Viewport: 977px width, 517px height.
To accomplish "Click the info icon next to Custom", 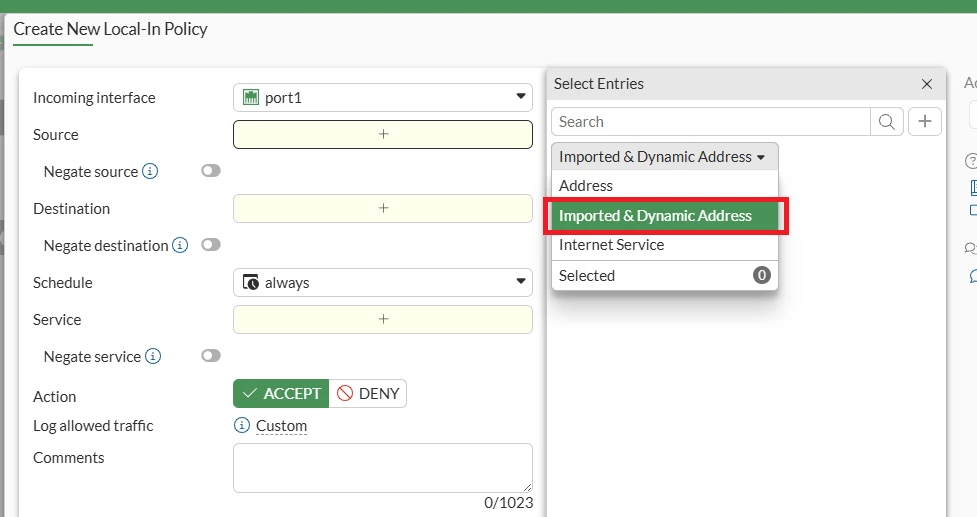I will [241, 425].
